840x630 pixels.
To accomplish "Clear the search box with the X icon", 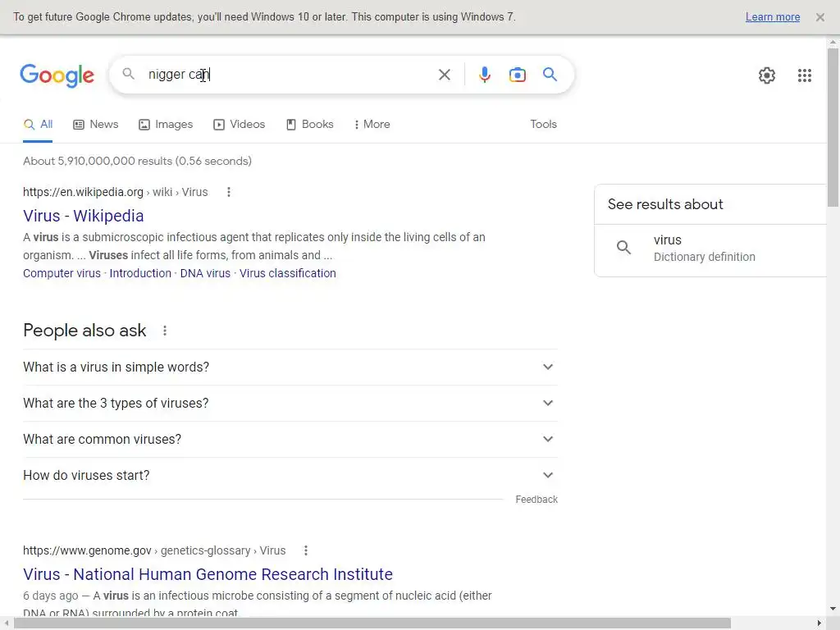I will point(444,75).
